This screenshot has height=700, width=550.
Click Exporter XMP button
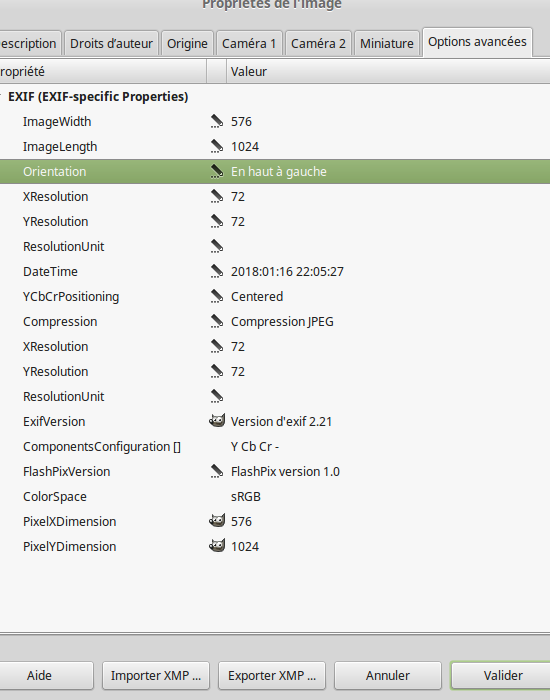coord(272,675)
